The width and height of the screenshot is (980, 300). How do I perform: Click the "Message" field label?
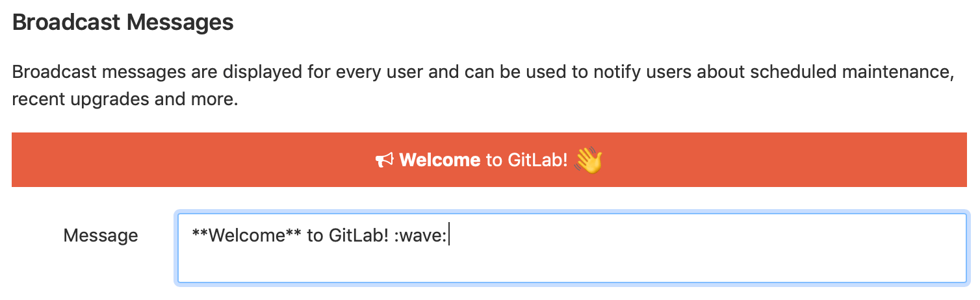coord(101,235)
